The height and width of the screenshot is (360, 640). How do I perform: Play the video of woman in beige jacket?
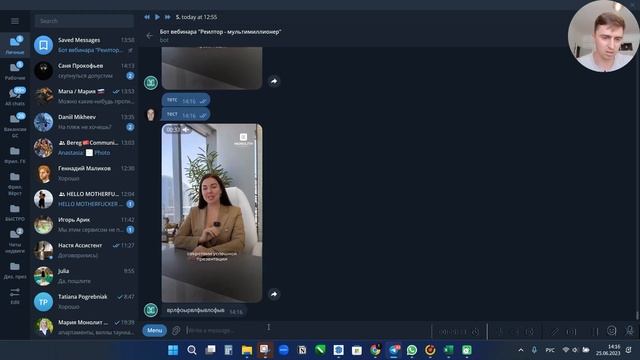212,213
